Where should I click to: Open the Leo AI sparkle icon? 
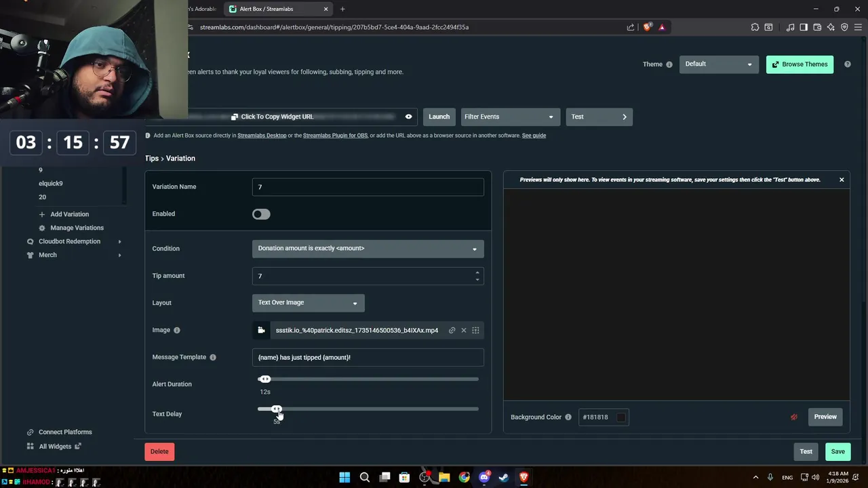click(x=831, y=27)
